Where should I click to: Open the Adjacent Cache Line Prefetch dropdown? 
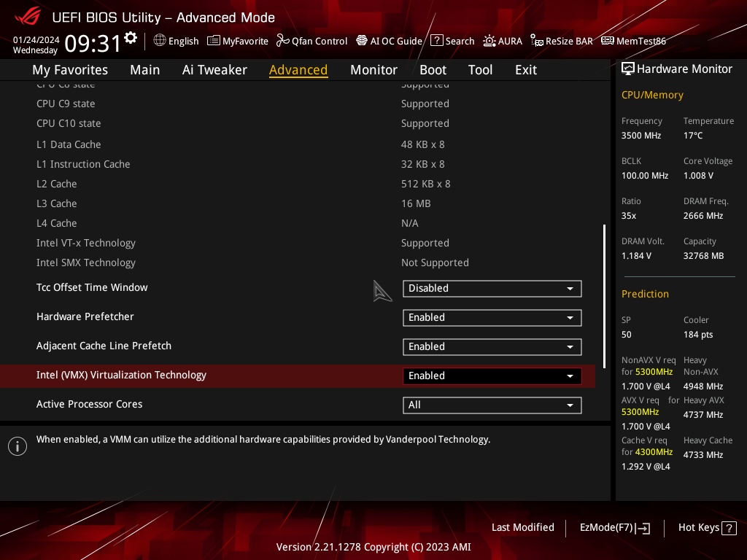click(492, 346)
